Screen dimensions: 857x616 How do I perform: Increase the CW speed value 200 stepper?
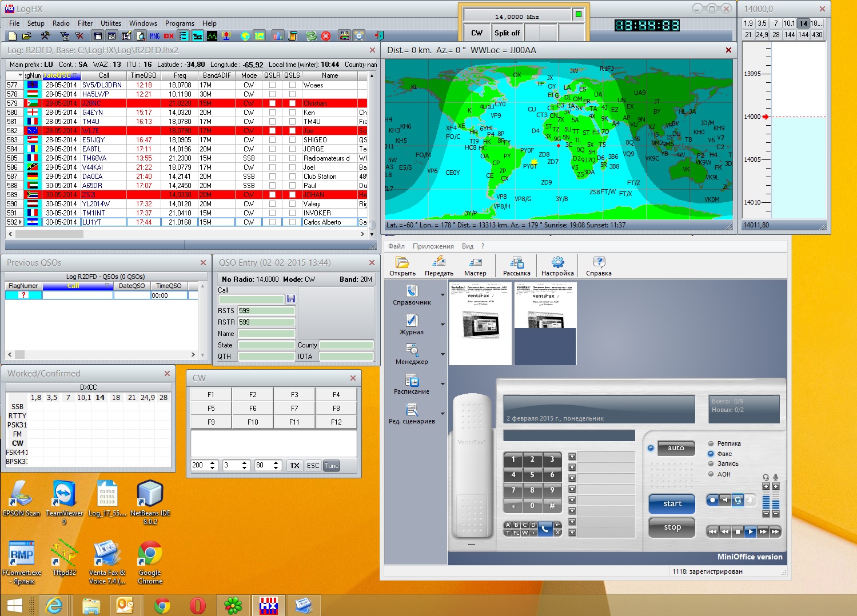tap(213, 463)
